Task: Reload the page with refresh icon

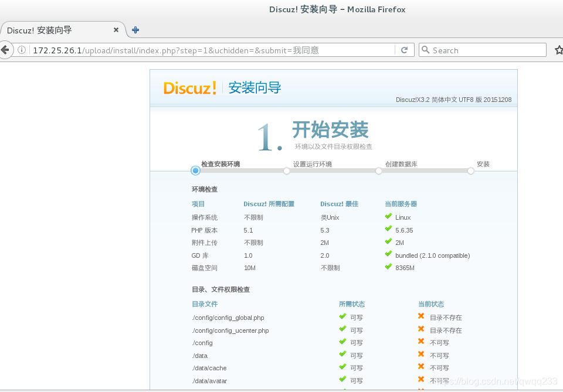Action: 404,50
